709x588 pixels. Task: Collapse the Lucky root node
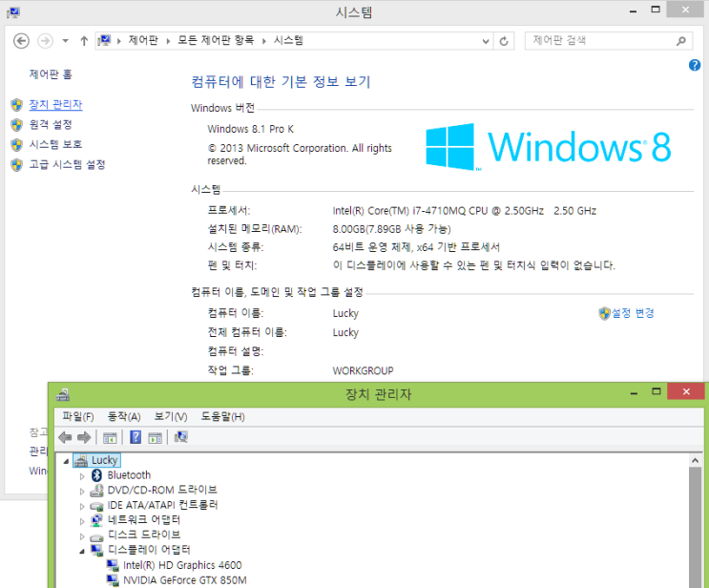pos(66,461)
